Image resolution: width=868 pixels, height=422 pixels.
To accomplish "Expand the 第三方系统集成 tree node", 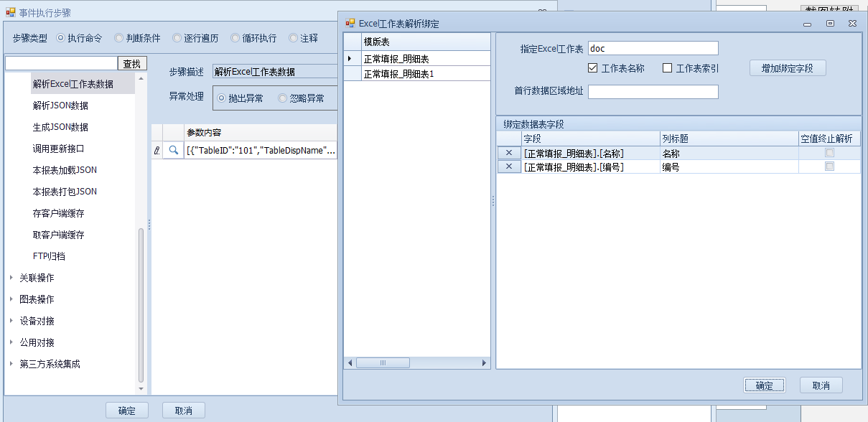I will (11, 364).
